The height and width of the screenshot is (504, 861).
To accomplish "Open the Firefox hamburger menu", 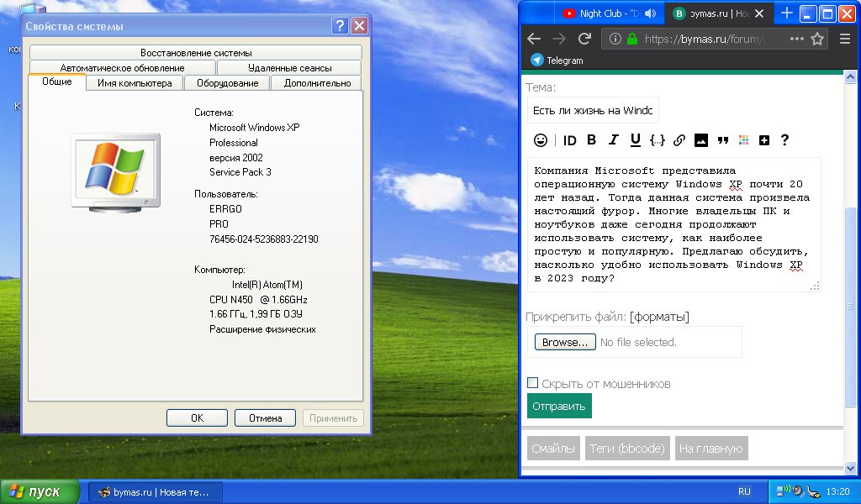I will pos(844,39).
